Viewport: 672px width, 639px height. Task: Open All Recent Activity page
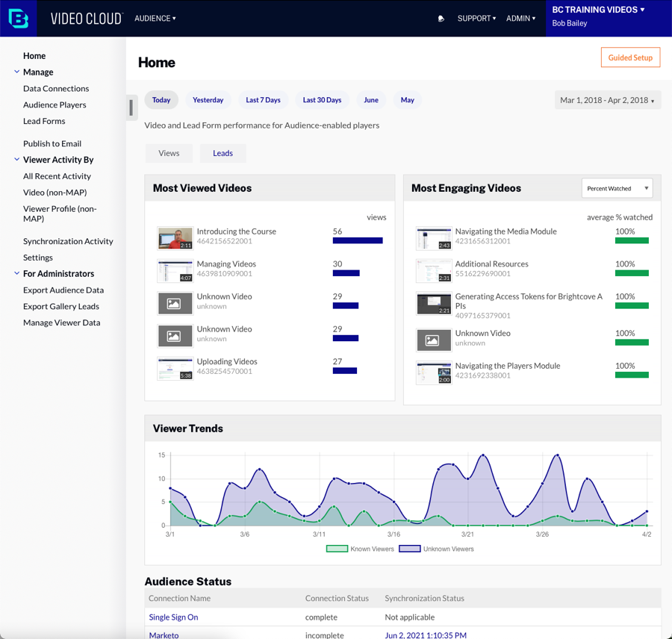(57, 176)
